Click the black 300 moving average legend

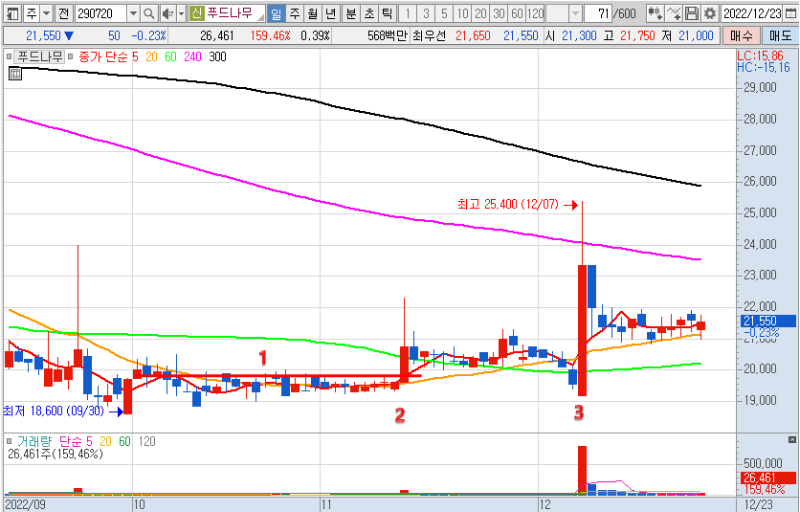217,57
